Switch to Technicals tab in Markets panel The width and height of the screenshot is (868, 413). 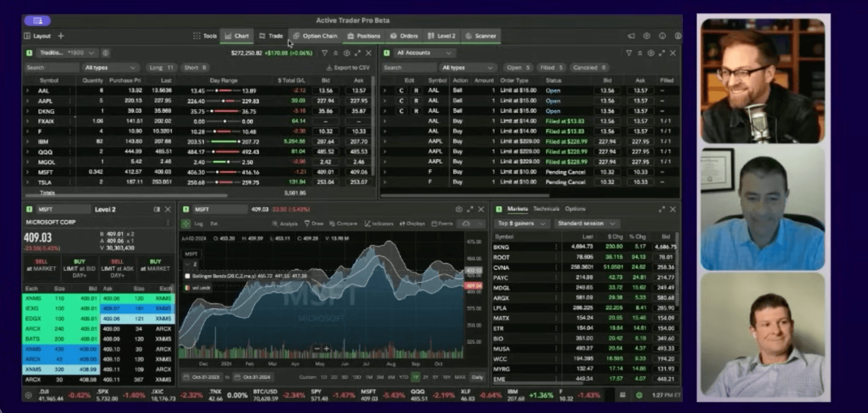[546, 209]
